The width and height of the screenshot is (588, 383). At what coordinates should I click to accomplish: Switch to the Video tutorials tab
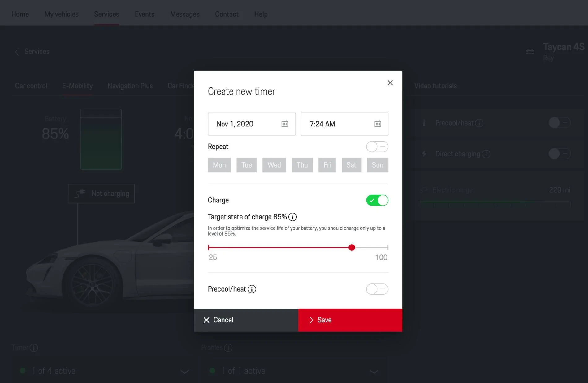(x=435, y=86)
